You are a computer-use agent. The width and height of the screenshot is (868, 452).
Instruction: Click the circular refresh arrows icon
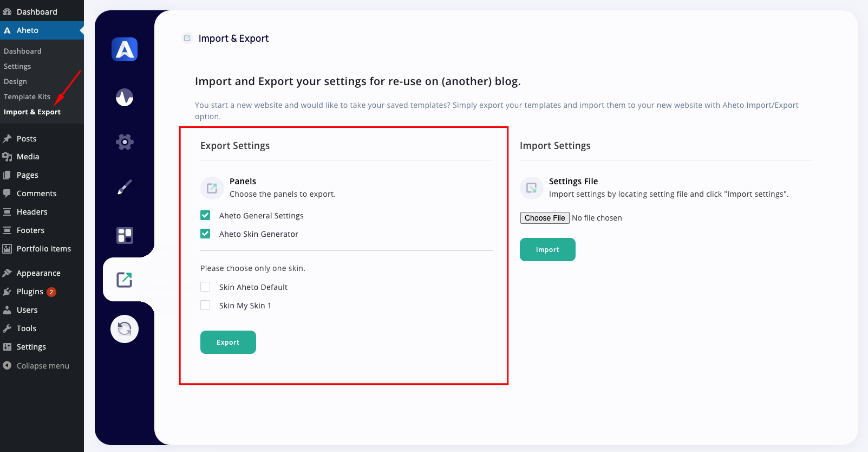125,329
